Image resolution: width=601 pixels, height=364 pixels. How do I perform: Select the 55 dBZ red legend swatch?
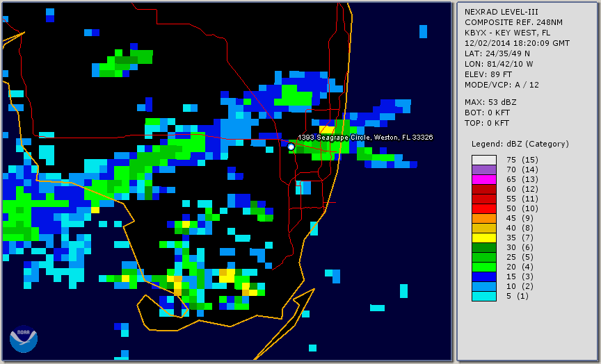click(483, 199)
